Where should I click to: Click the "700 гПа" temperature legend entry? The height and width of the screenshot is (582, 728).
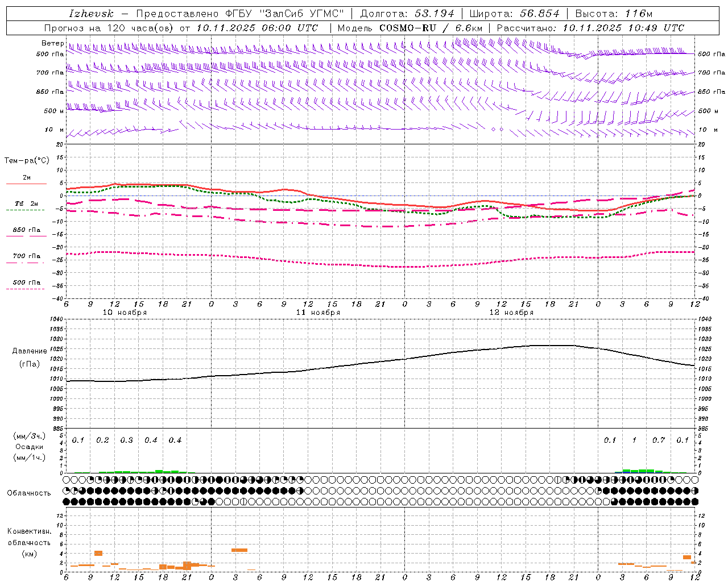click(x=26, y=256)
